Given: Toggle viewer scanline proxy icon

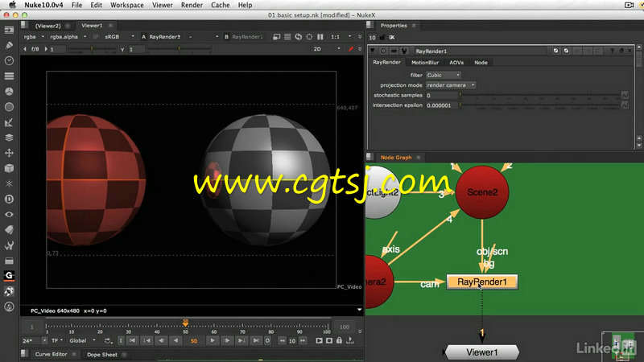Looking at the screenshot, I should (x=287, y=36).
